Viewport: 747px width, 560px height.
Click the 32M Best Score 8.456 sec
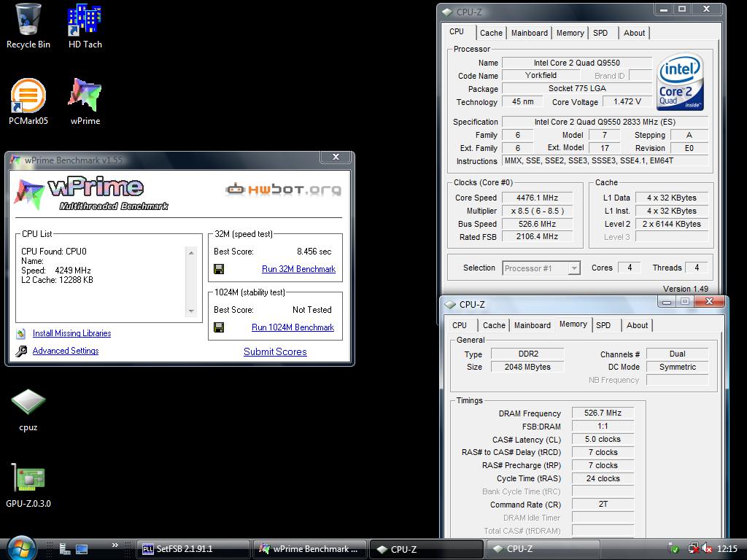[x=314, y=252]
